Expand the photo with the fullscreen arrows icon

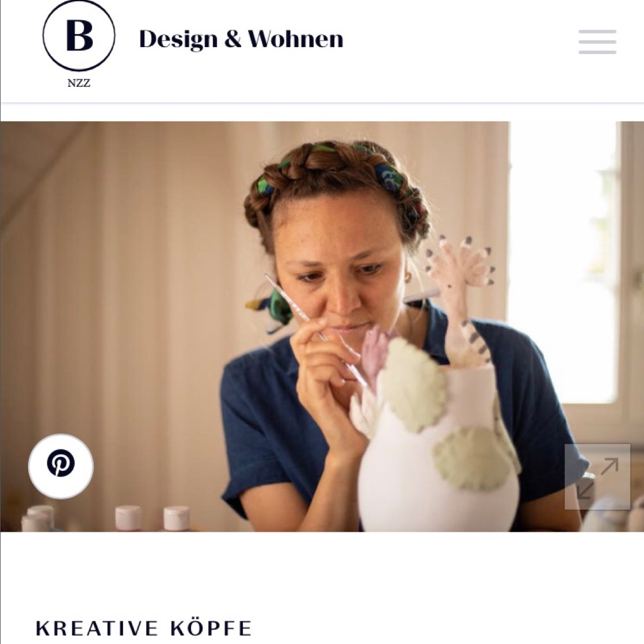point(597,477)
